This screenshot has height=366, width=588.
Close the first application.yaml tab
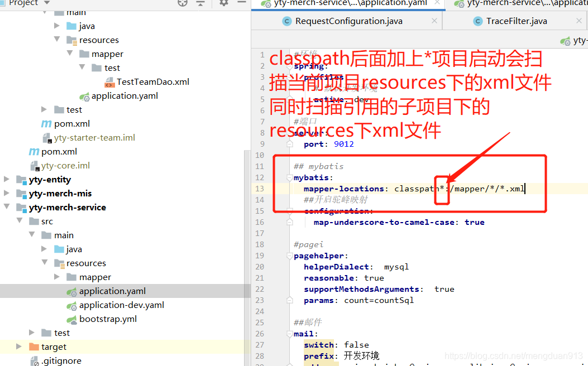437,2
